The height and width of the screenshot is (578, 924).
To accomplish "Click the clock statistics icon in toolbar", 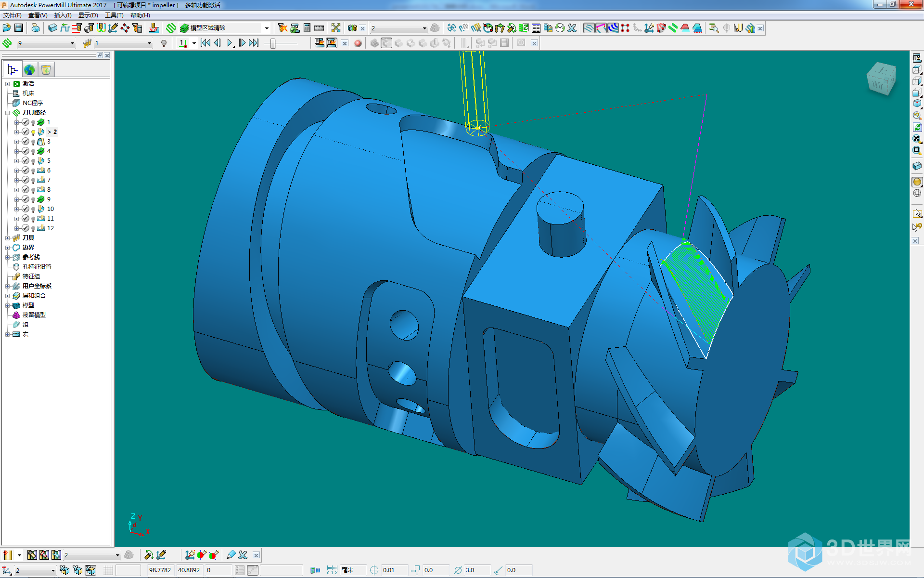I will coord(560,28).
